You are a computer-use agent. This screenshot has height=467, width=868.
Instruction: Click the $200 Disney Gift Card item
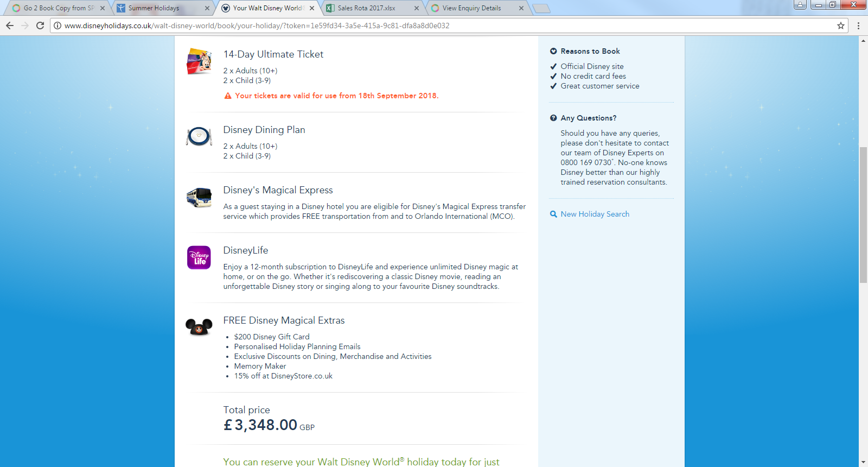(272, 337)
